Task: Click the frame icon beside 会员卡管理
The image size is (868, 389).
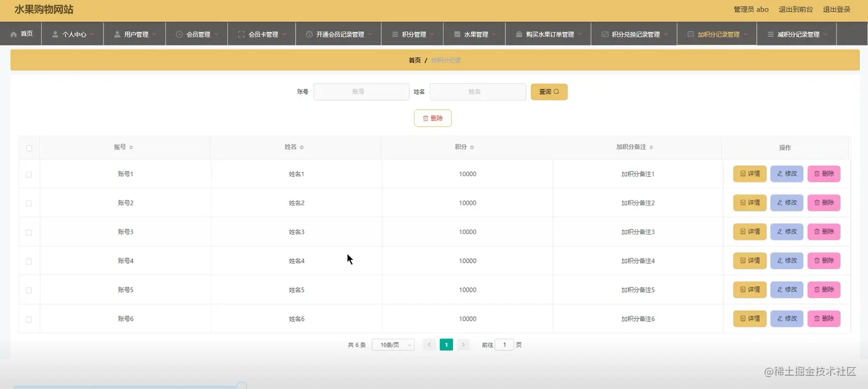Action: (x=241, y=34)
